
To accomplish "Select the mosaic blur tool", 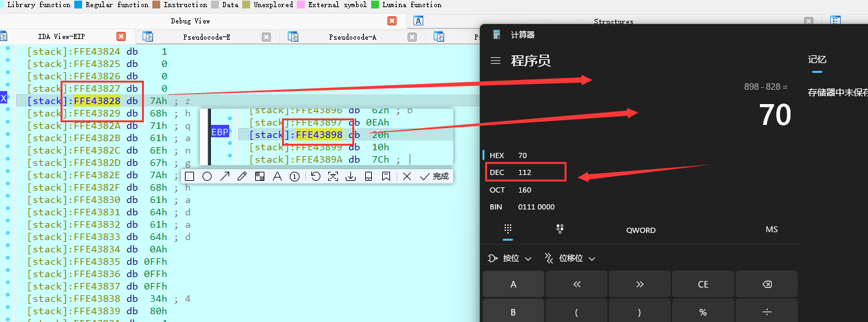I will tap(260, 176).
